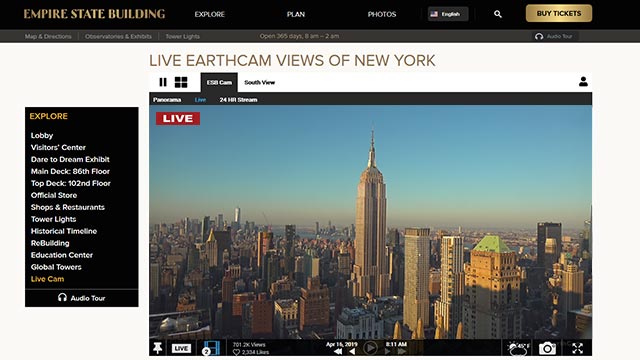
Task: Select the Live sub-tab
Action: point(200,100)
